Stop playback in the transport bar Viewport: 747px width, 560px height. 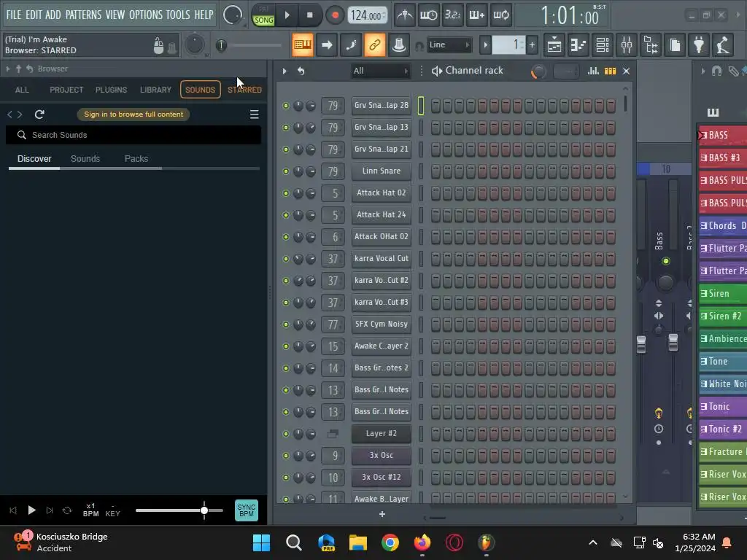click(x=310, y=15)
